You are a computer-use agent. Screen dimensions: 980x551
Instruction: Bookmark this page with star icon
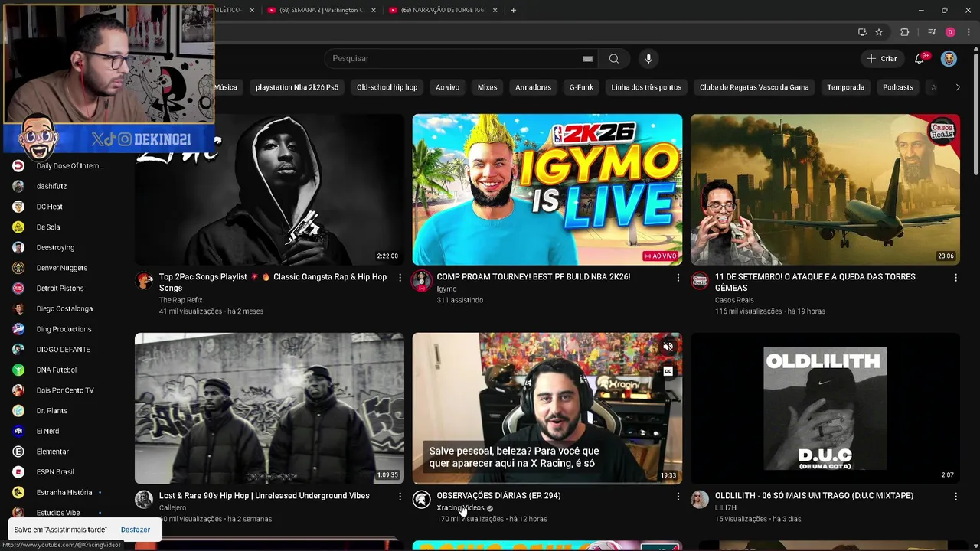879,32
